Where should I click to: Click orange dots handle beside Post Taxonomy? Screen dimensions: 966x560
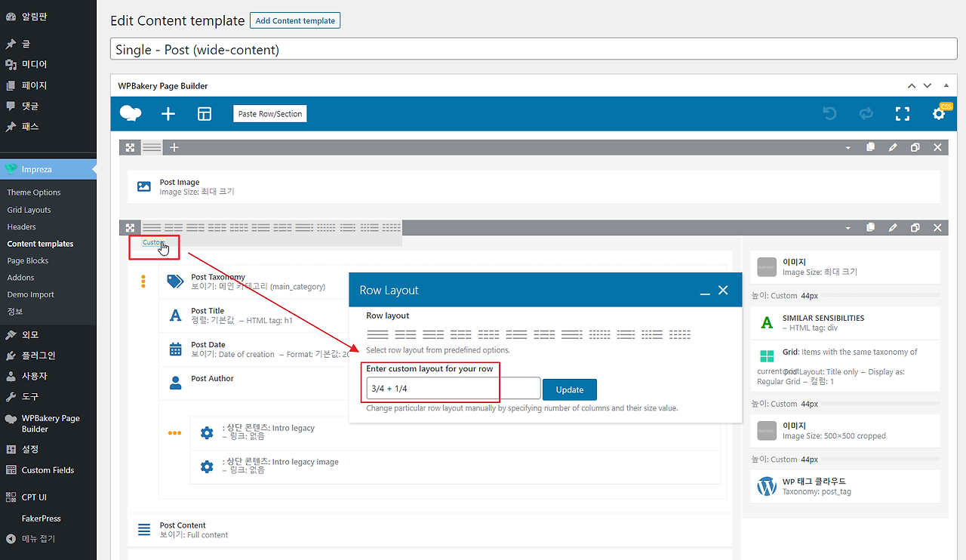(143, 282)
